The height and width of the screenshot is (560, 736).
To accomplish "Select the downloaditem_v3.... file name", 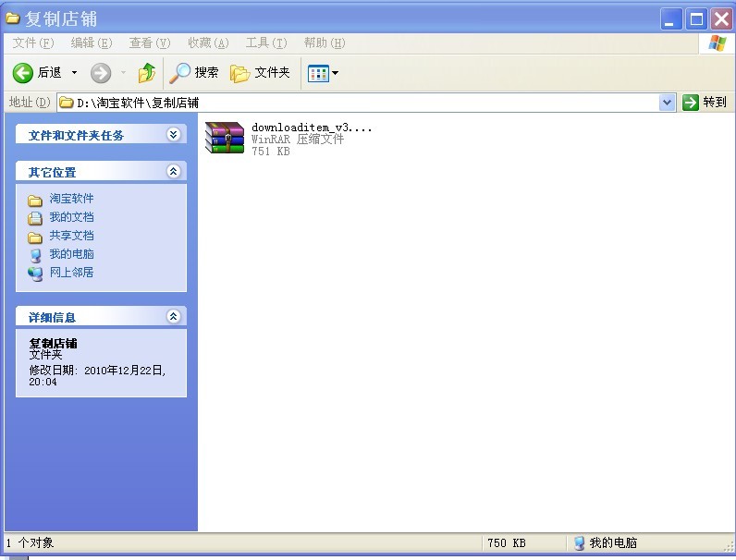I will tap(312, 128).
